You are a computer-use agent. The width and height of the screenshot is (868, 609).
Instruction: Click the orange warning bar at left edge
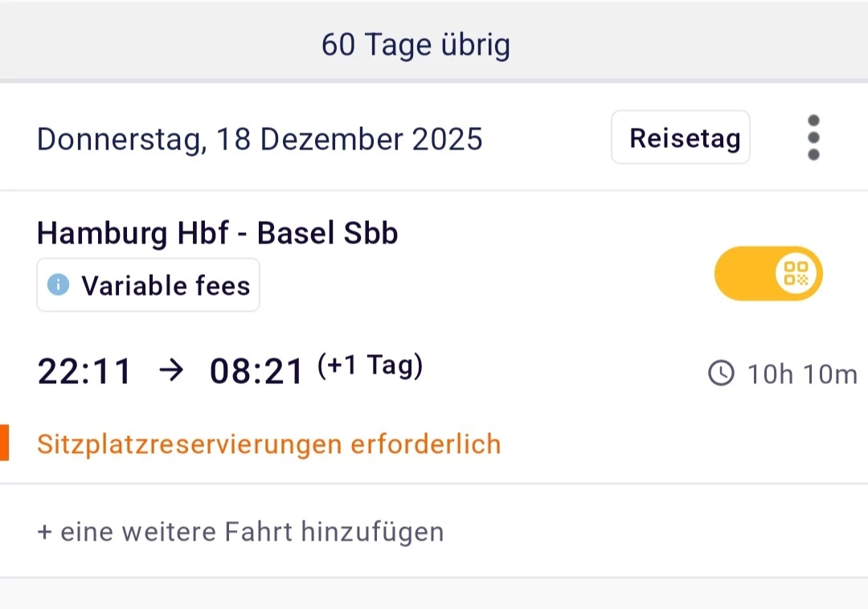(4, 443)
